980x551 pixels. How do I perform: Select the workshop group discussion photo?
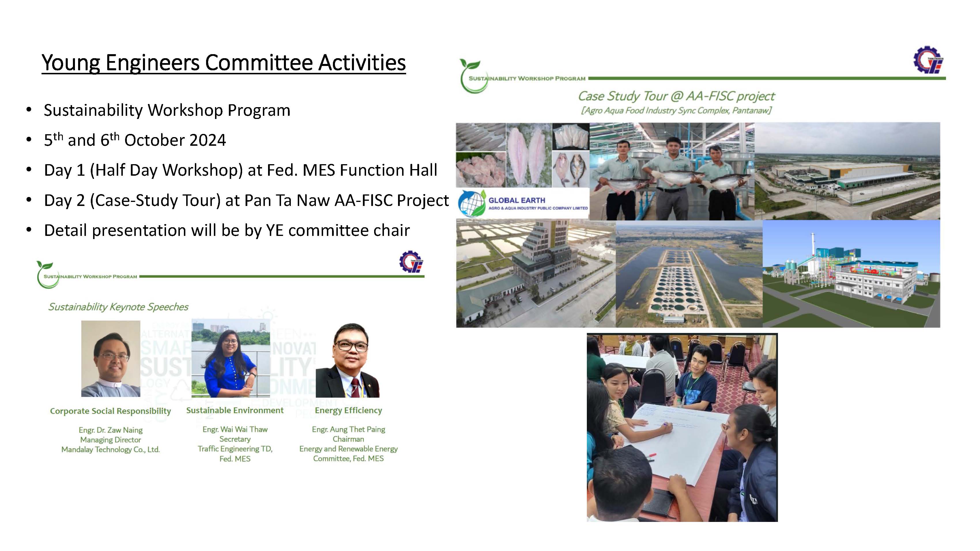(682, 427)
